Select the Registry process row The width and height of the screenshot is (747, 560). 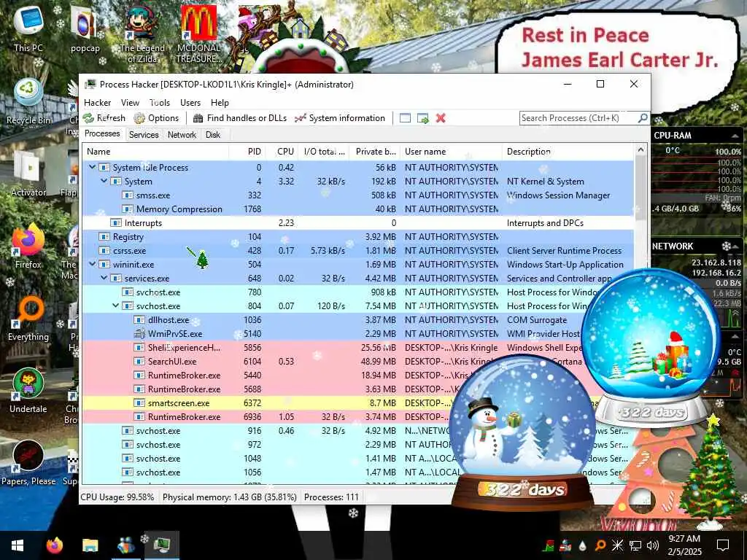click(357, 237)
